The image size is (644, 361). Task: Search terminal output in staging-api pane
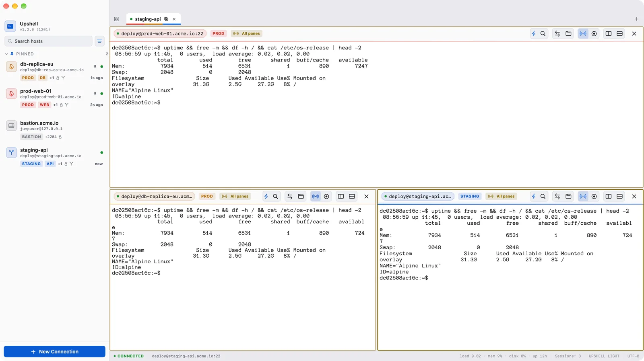coord(543,197)
